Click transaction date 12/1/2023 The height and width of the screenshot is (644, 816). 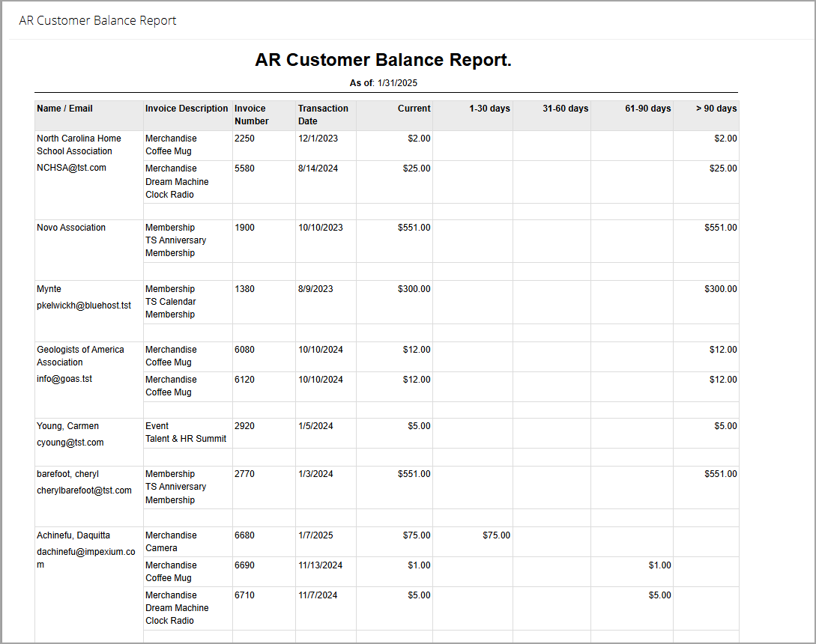pos(318,139)
